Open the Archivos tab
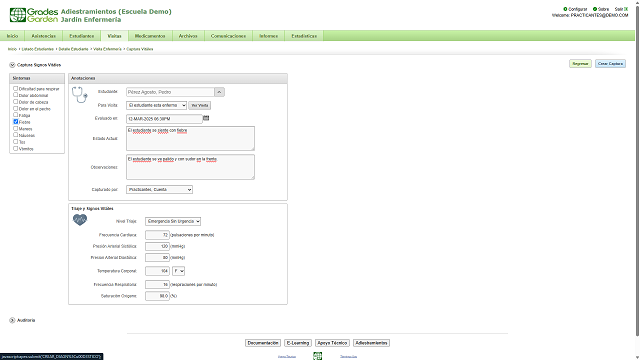 click(188, 36)
